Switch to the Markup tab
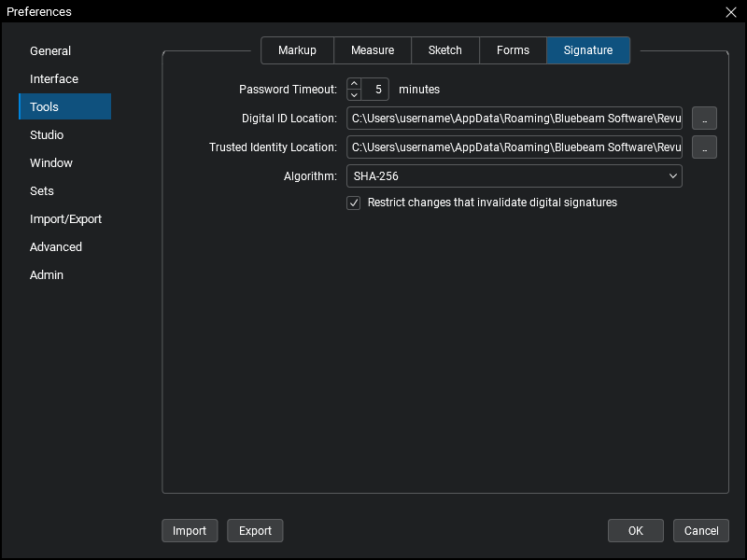This screenshot has height=560, width=747. point(297,50)
